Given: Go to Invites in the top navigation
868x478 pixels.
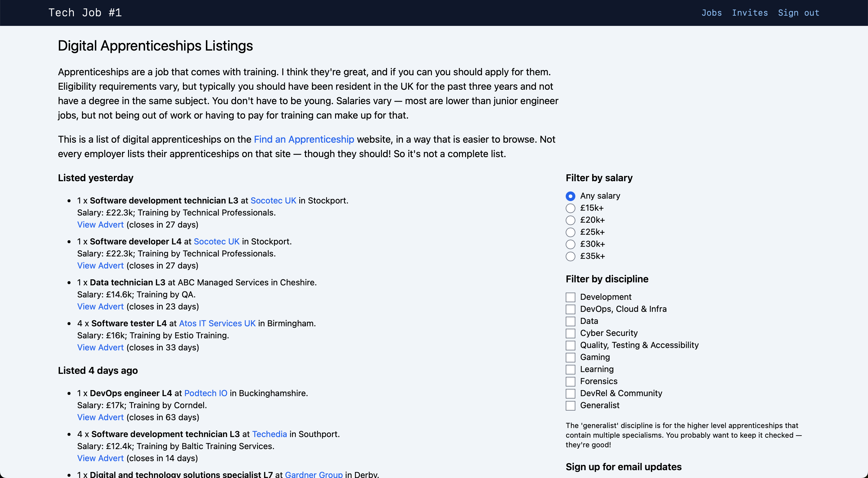Looking at the screenshot, I should 750,13.
